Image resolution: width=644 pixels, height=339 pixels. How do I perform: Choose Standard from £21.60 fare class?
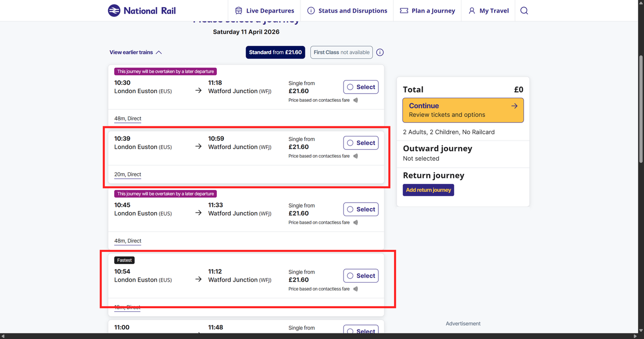(275, 52)
